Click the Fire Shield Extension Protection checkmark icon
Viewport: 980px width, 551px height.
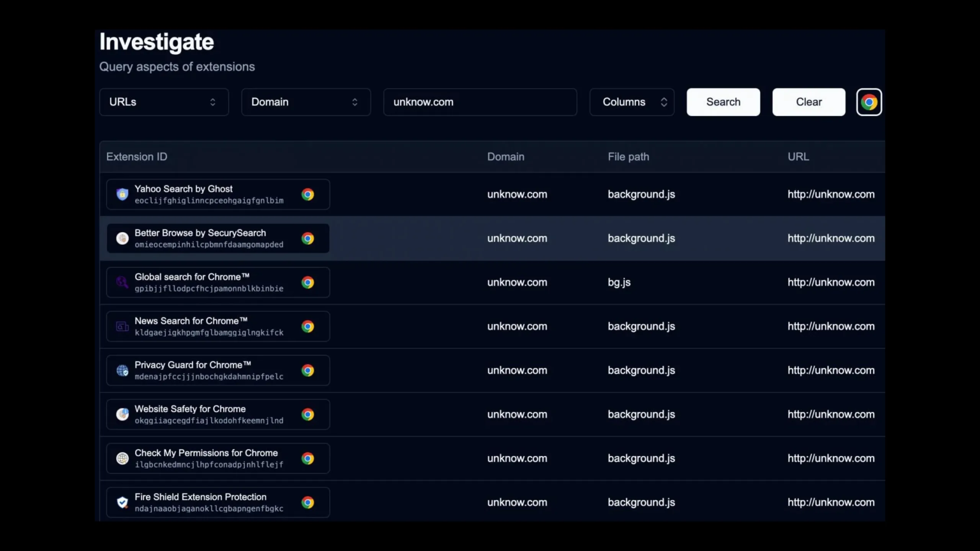[x=122, y=502]
